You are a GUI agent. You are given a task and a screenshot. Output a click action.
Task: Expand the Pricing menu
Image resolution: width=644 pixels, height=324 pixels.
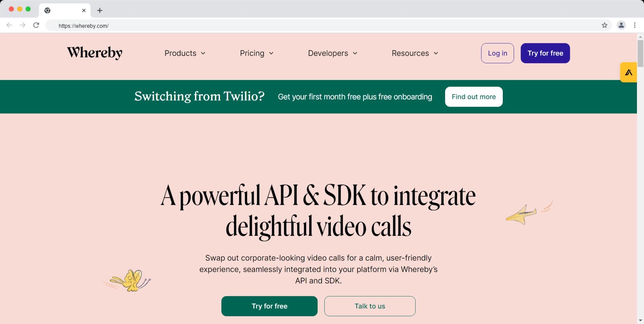[257, 53]
